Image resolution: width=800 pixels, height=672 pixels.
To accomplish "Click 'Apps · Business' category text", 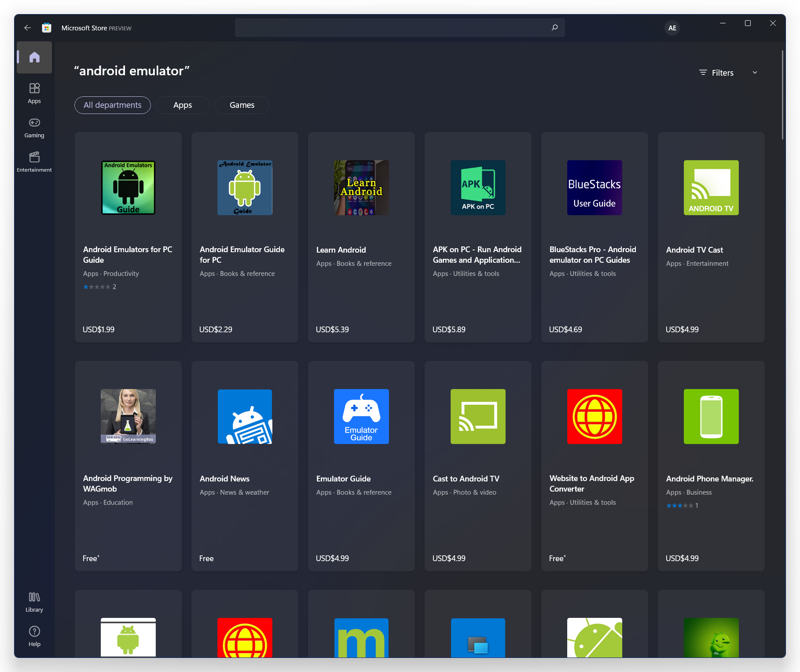I will point(689,492).
